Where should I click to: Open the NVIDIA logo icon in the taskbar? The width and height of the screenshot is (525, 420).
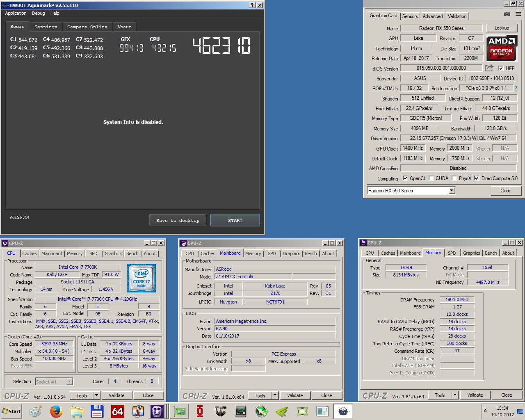click(x=282, y=411)
